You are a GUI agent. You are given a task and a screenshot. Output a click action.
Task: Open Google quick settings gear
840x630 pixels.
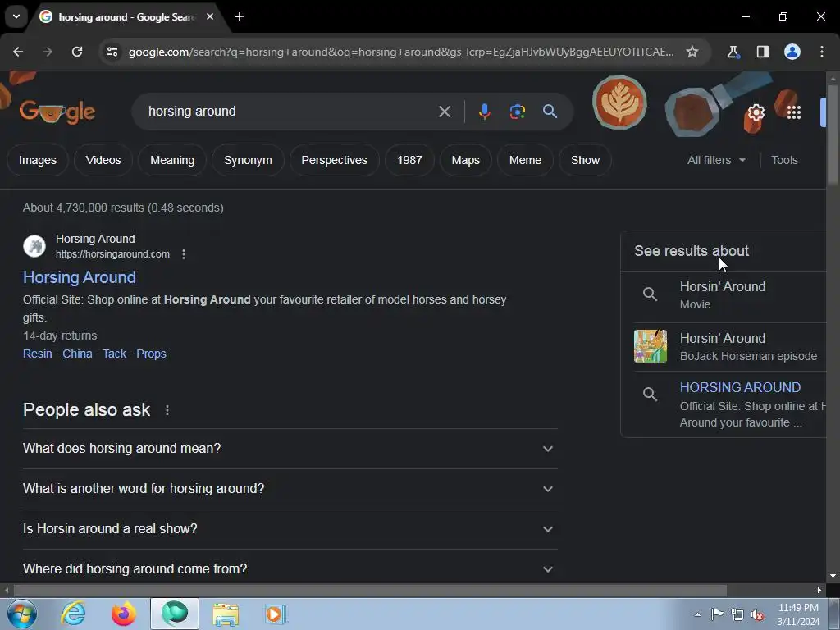756,112
